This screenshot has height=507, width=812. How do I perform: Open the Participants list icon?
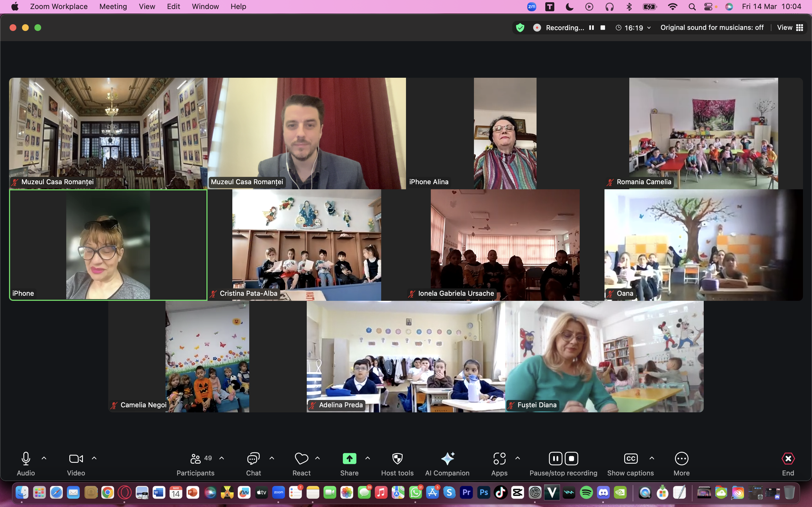[196, 458]
